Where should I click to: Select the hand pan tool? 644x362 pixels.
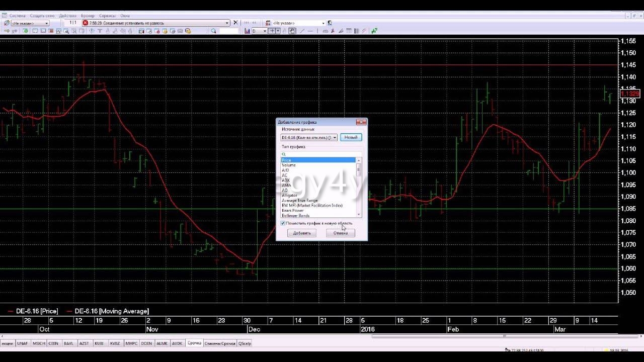click(292, 31)
